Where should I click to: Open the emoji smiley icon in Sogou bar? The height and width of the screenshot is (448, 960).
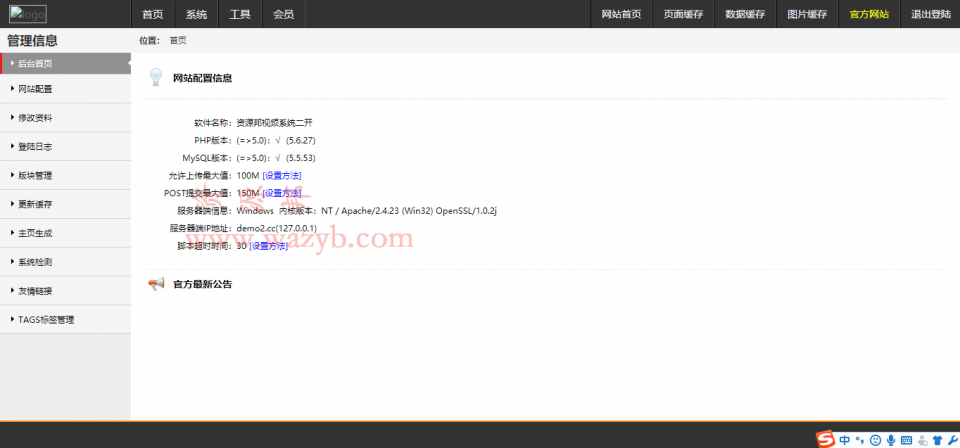click(x=876, y=439)
